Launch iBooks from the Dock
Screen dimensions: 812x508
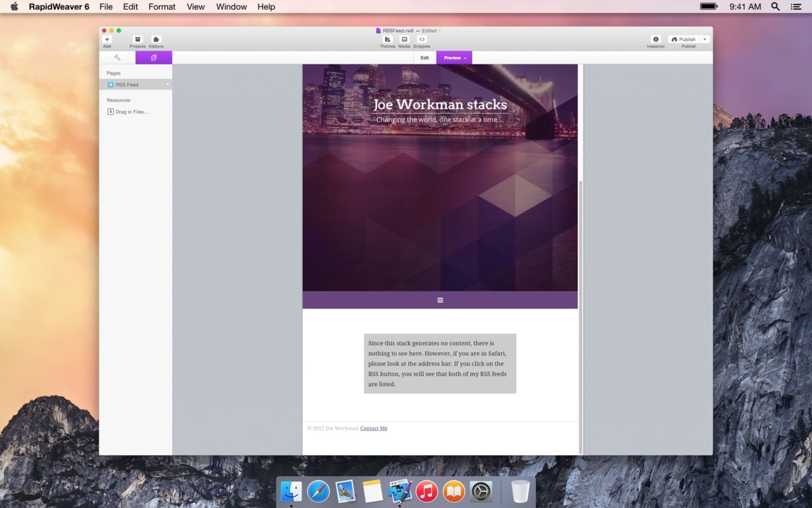pyautogui.click(x=454, y=491)
